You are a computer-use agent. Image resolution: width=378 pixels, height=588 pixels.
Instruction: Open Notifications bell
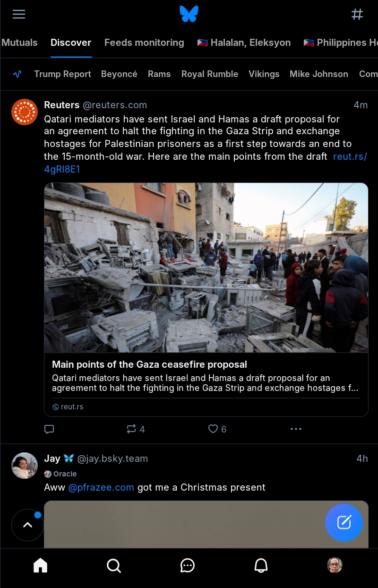(261, 565)
